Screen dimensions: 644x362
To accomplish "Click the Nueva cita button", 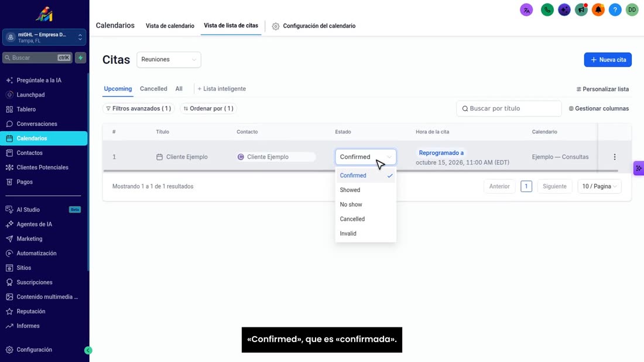I will click(x=608, y=60).
